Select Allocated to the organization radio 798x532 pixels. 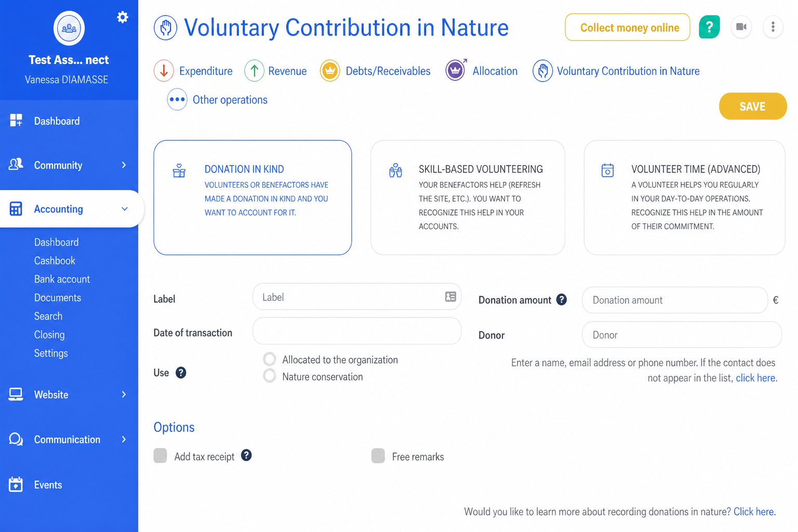point(269,359)
